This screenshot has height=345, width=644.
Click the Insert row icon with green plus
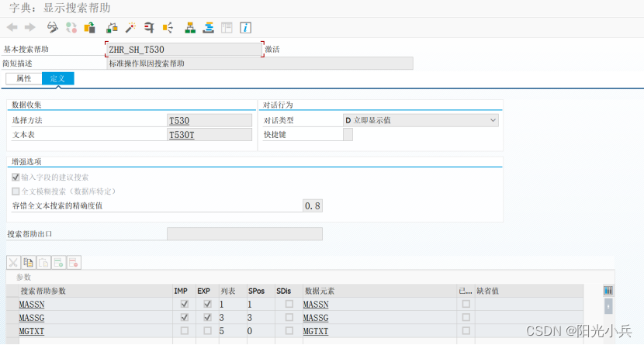tap(59, 263)
